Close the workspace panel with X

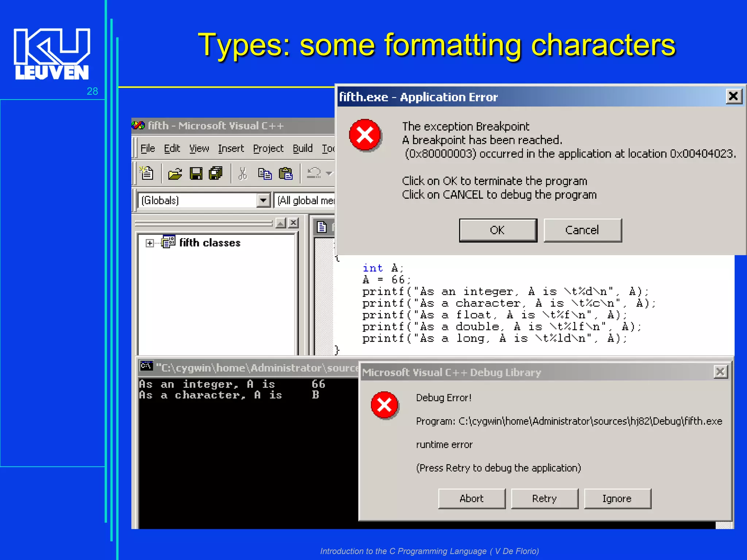(x=293, y=223)
